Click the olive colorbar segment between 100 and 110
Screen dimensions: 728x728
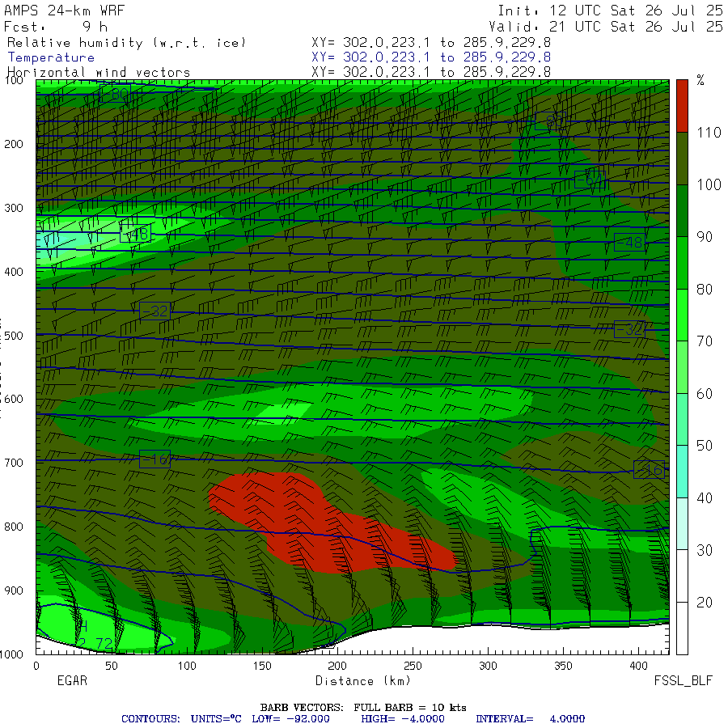pyautogui.click(x=682, y=159)
